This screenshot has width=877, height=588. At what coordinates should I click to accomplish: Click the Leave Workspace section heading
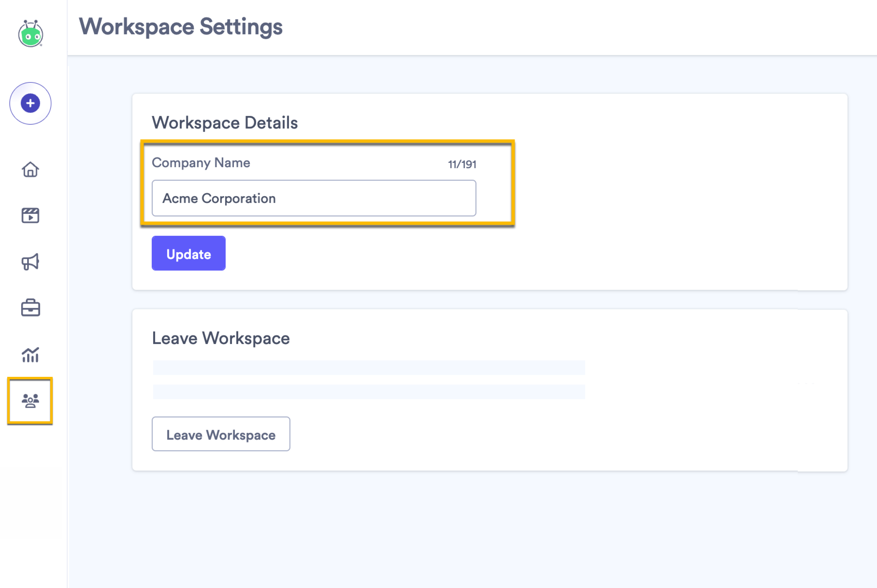221,338
